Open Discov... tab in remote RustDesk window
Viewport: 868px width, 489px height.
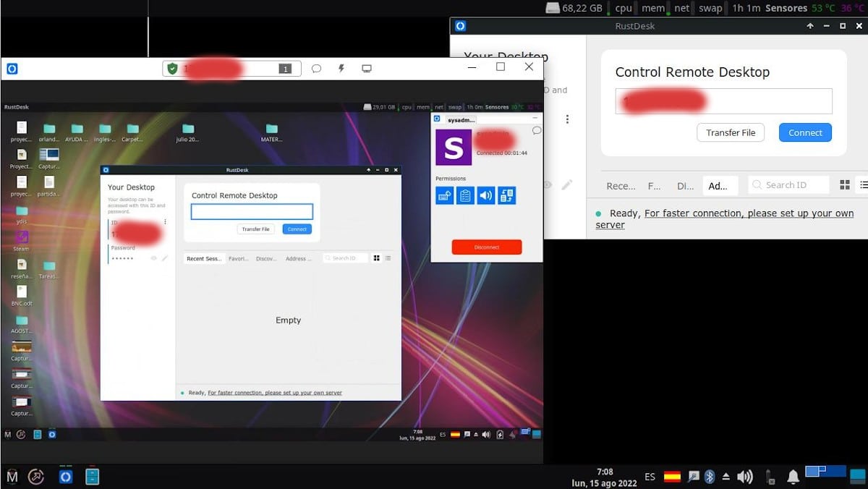(x=266, y=258)
